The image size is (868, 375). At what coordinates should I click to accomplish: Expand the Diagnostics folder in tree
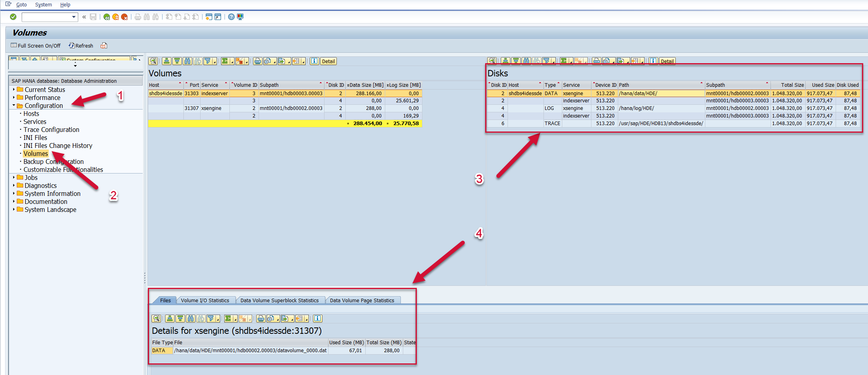14,186
